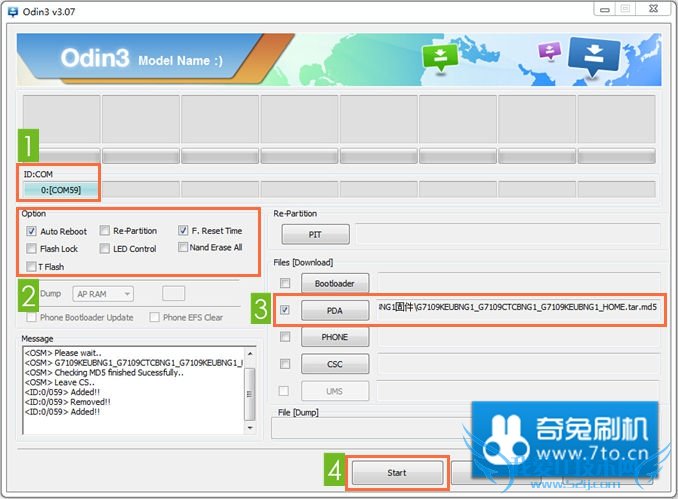The image size is (678, 499).
Task: Minimize the Odin3 window
Action: 605,9
